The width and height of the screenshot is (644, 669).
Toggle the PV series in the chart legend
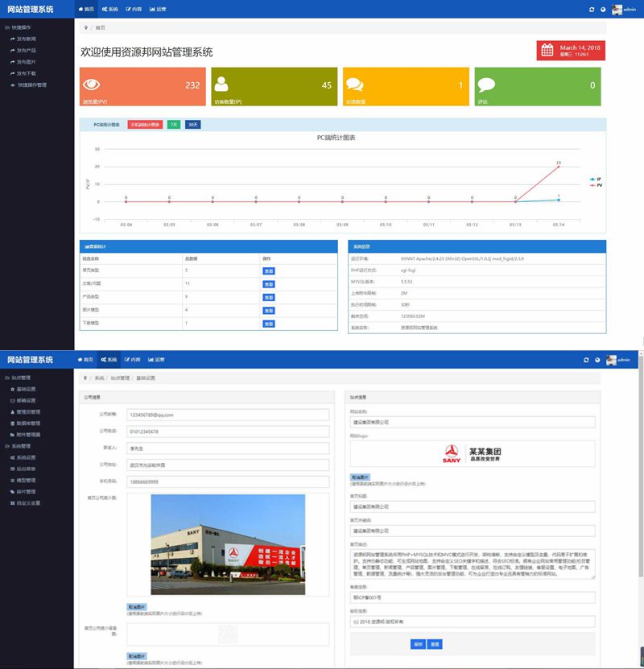594,186
